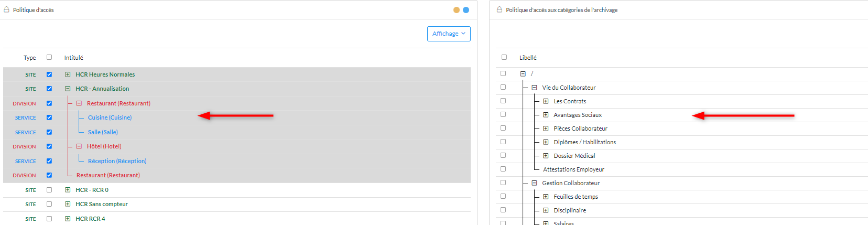
Task: Click the blue circle indicator in header
Action: [466, 10]
